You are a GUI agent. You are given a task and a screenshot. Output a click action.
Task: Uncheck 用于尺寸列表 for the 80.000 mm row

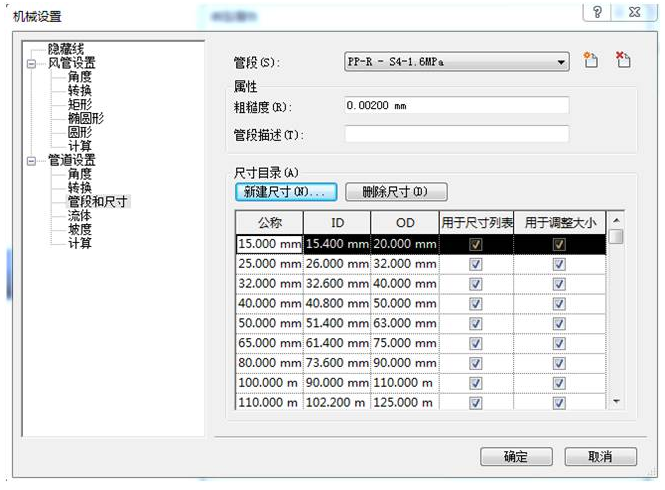click(476, 363)
